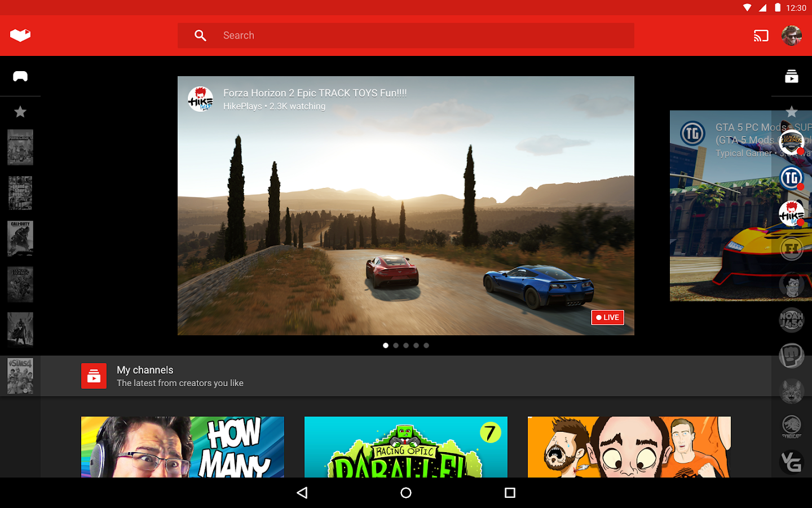Tap the Android recent apps button
This screenshot has width=812, height=508.
(510, 493)
